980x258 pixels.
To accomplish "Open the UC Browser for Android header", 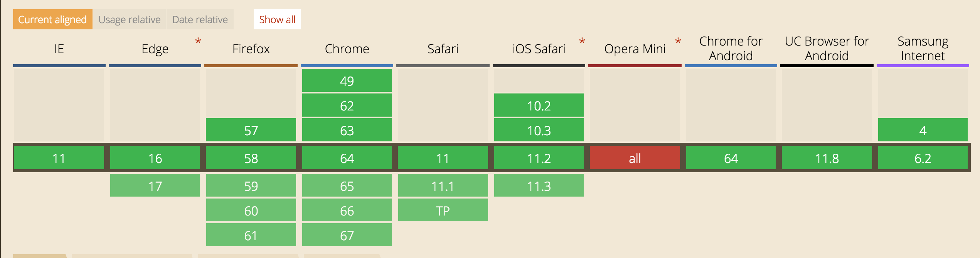I will pos(827,49).
